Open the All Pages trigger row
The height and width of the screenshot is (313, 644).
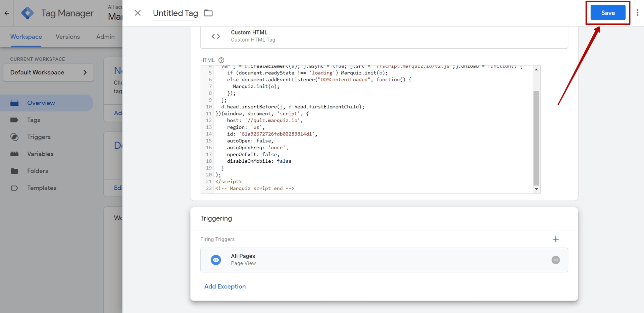(384, 260)
